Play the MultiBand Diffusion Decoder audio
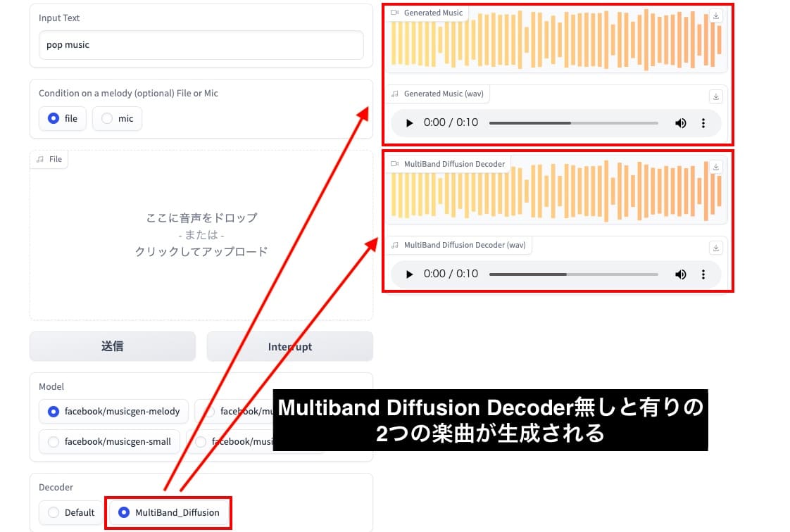Image resolution: width=790 pixels, height=532 pixels. click(409, 274)
